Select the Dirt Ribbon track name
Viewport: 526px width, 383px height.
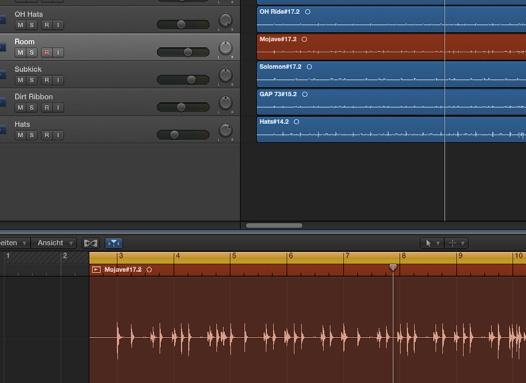[34, 97]
